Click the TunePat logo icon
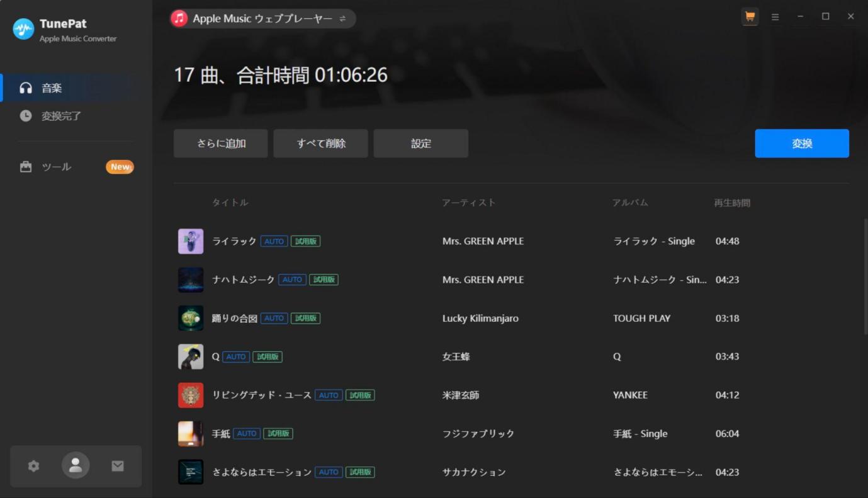The width and height of the screenshot is (868, 498). point(23,29)
